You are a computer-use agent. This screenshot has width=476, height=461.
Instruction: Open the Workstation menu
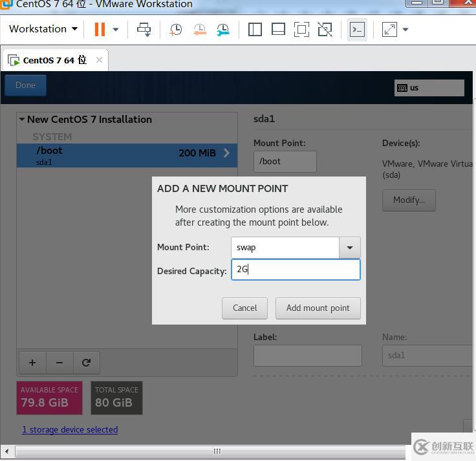(43, 29)
